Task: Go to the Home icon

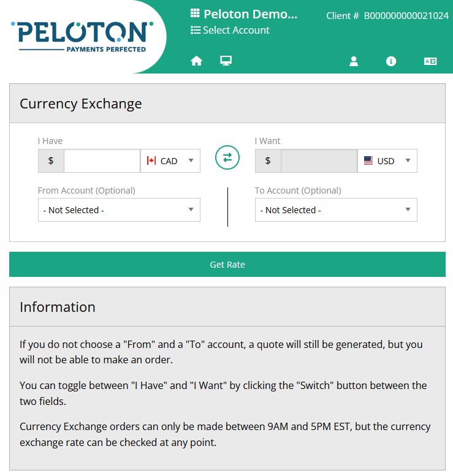Action: [196, 61]
